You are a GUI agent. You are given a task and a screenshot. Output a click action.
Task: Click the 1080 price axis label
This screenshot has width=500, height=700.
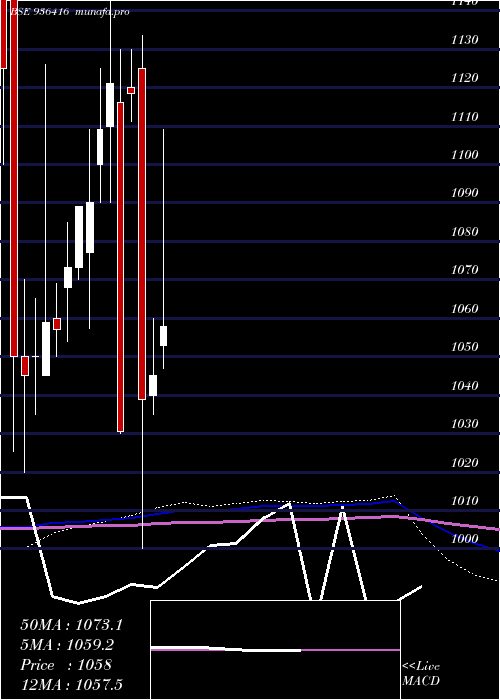[465, 231]
